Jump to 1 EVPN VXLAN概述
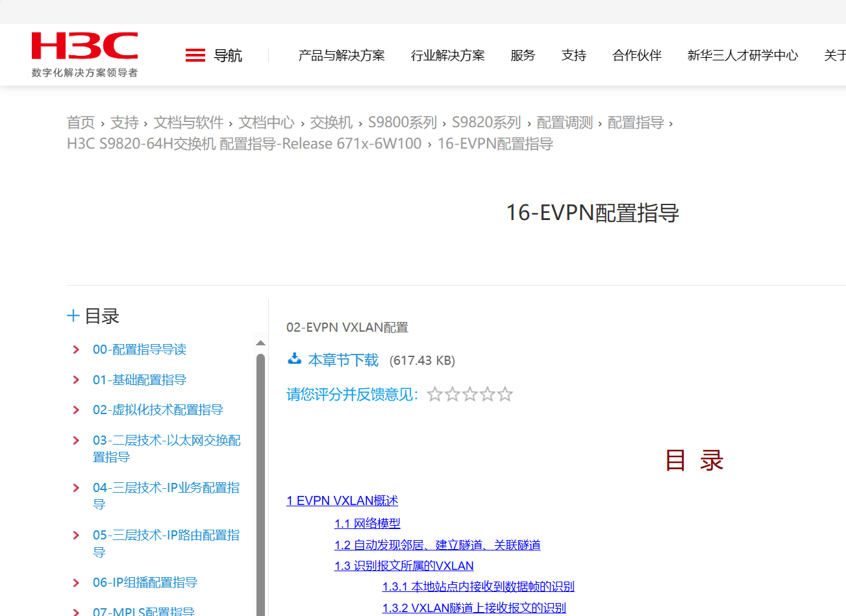The height and width of the screenshot is (616, 846). (x=342, y=501)
